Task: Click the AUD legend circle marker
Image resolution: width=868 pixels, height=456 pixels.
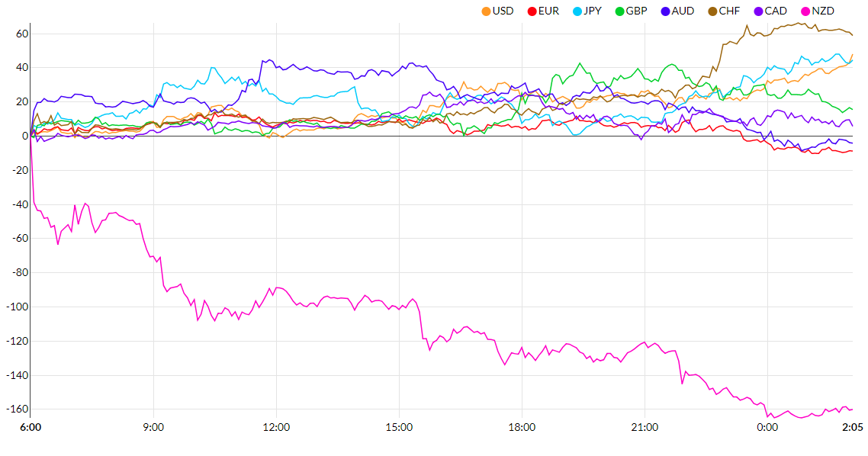Action: pyautogui.click(x=664, y=11)
